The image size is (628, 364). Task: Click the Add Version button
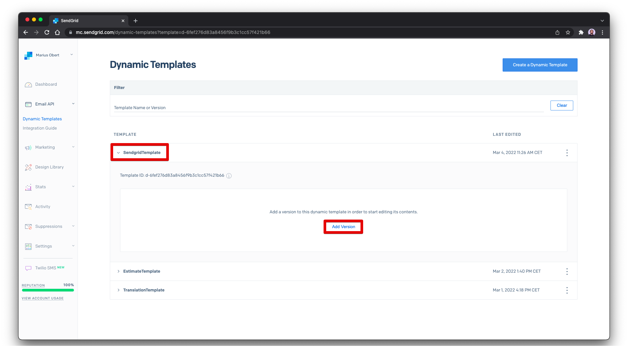pyautogui.click(x=343, y=227)
